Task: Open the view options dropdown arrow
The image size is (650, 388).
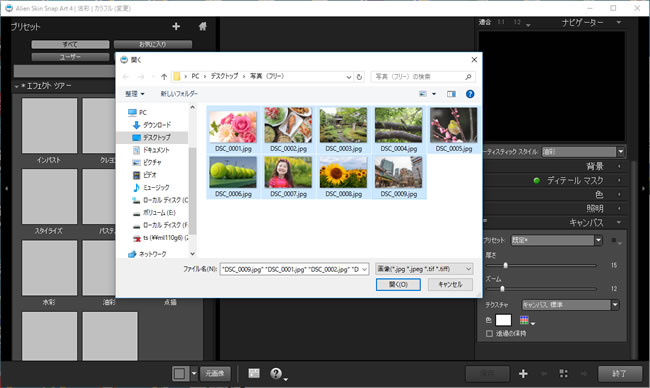Action: pos(434,94)
